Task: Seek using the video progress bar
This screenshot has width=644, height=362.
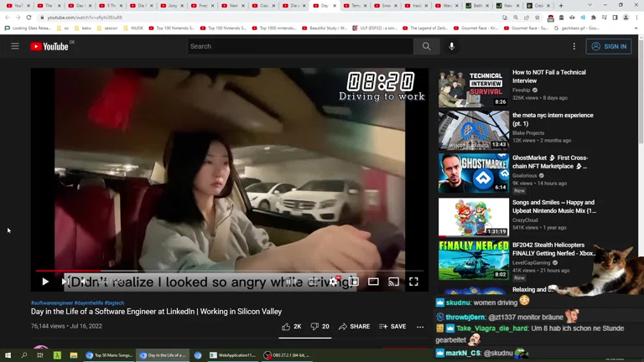Action: coord(226,271)
